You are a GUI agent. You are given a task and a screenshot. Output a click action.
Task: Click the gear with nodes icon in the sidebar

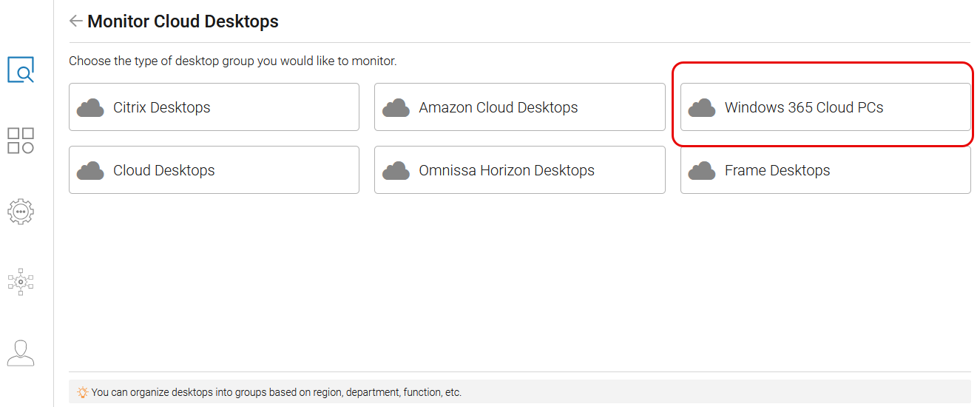click(21, 282)
